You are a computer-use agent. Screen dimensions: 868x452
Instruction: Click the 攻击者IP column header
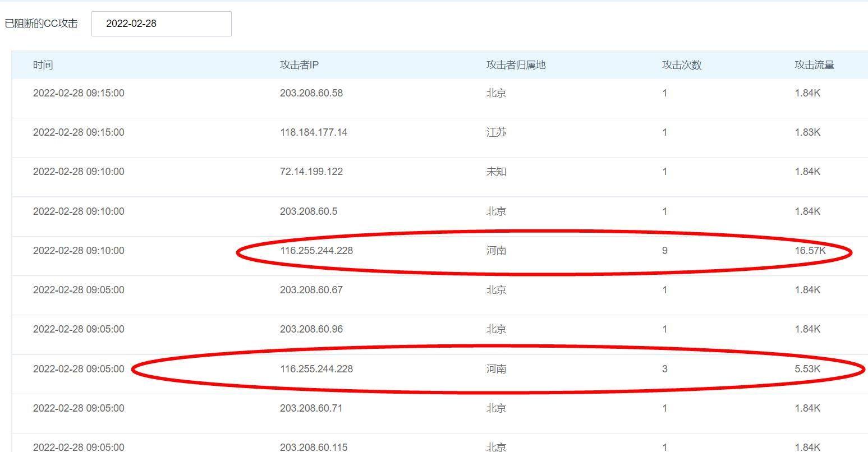[x=299, y=65]
